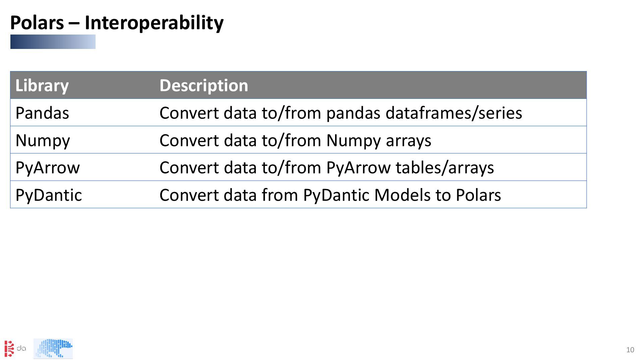Select the "Numpy" library cell
This screenshot has height=362, width=644.
[x=43, y=140]
